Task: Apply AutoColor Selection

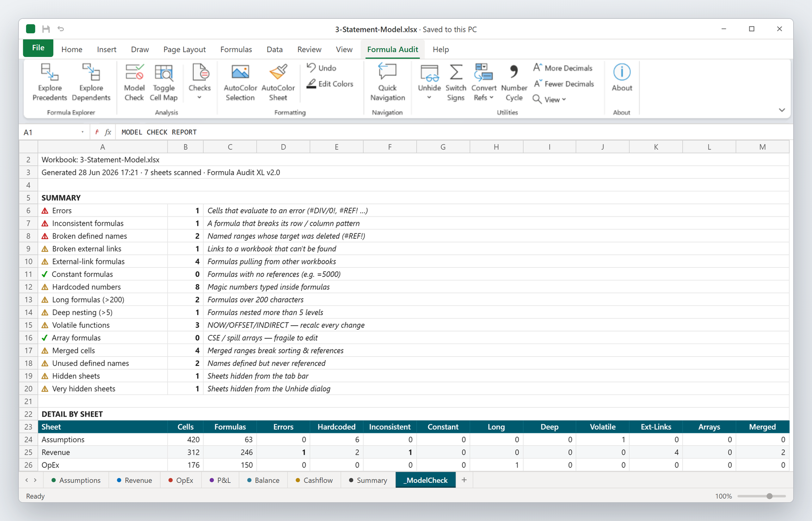Action: coord(240,82)
